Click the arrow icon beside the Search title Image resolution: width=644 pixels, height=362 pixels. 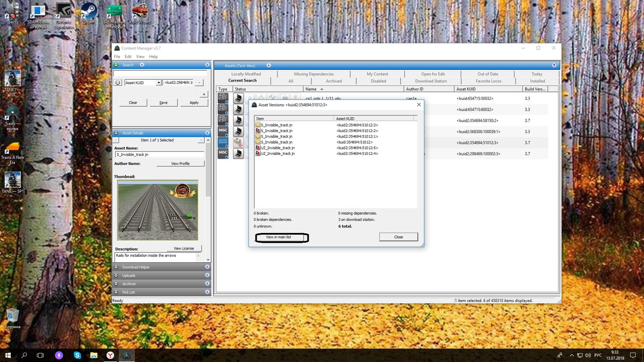click(142, 65)
